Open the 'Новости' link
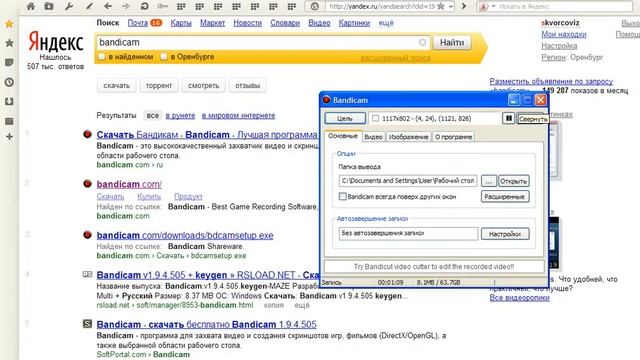Screen dimensions: 640x360 247,23
